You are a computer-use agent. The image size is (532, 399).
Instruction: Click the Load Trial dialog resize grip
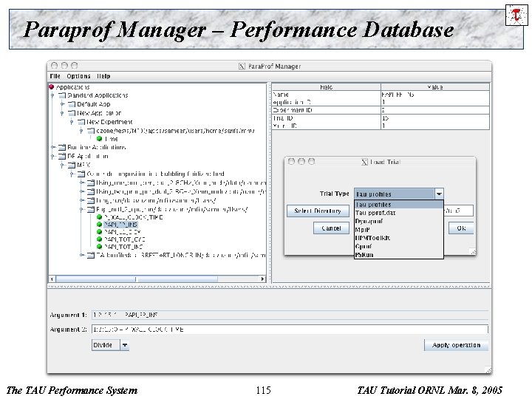[473, 251]
